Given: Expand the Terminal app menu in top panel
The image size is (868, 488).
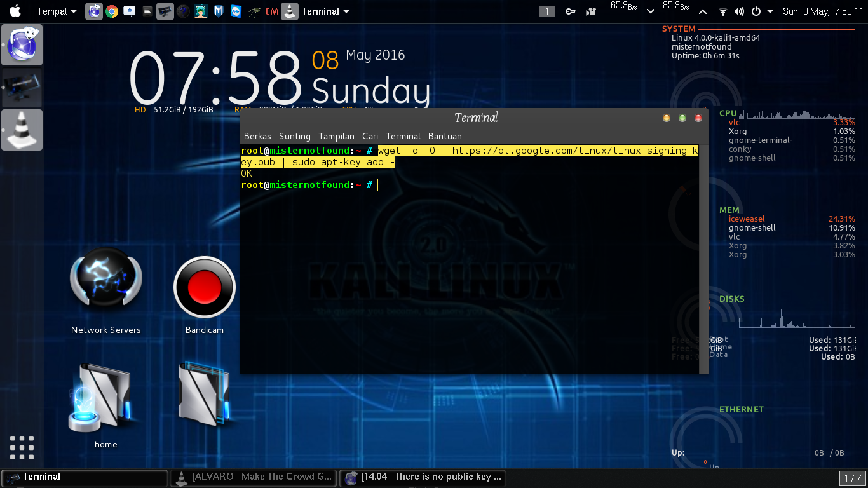Looking at the screenshot, I should [325, 11].
